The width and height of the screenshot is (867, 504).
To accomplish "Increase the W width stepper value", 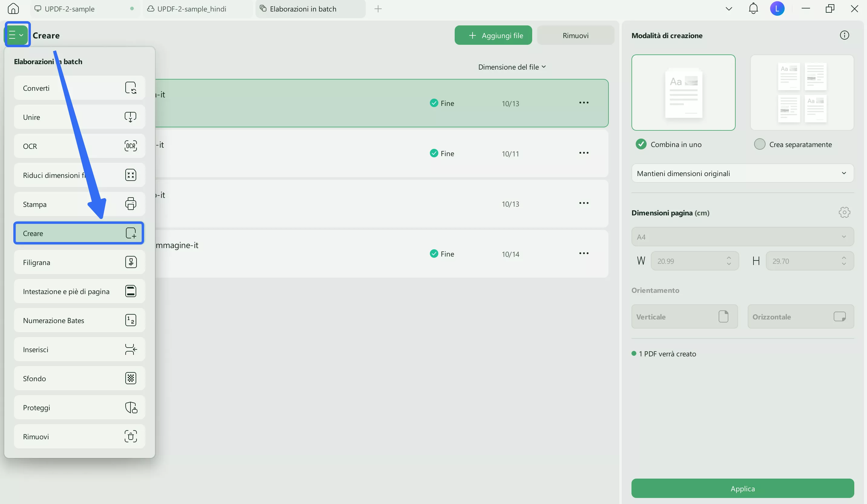I will (x=728, y=257).
